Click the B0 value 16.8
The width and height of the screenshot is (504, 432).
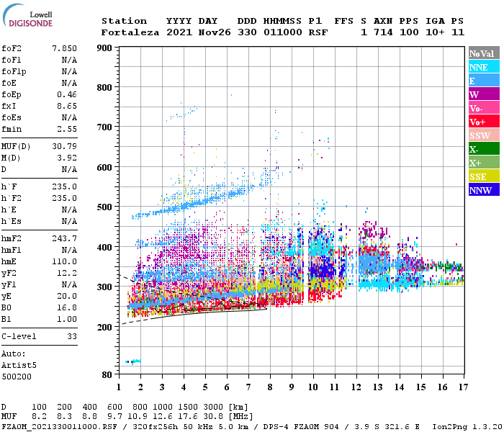pos(67,307)
